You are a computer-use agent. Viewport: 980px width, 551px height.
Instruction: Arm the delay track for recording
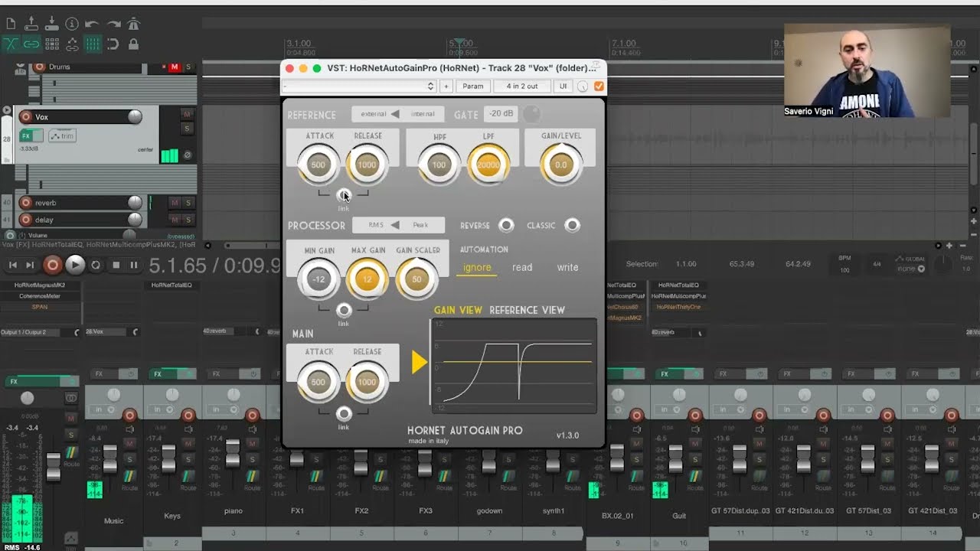[x=26, y=220]
